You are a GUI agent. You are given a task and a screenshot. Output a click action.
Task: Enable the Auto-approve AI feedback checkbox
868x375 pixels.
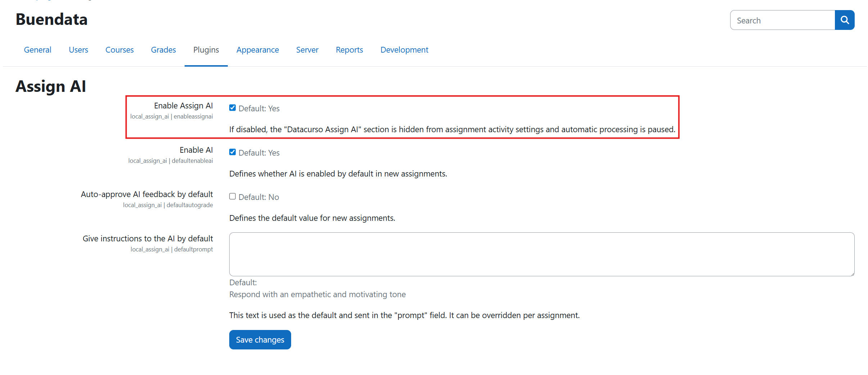[x=232, y=196]
